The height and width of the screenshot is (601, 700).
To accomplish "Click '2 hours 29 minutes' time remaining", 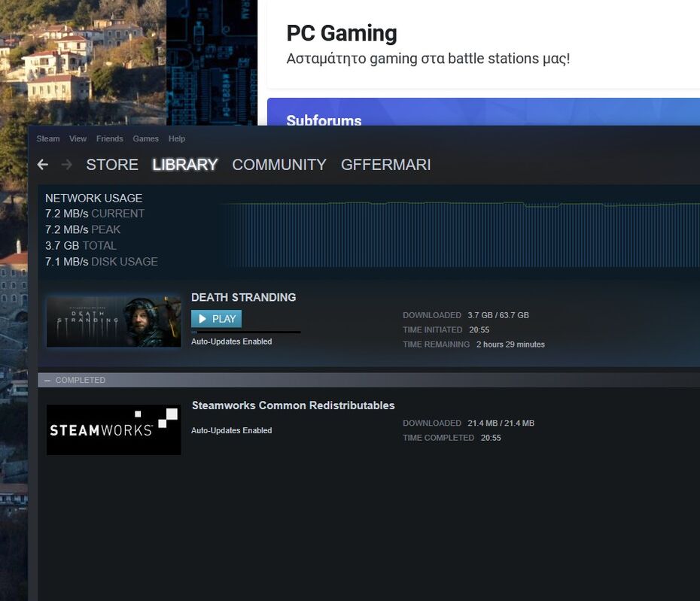I will coord(510,345).
